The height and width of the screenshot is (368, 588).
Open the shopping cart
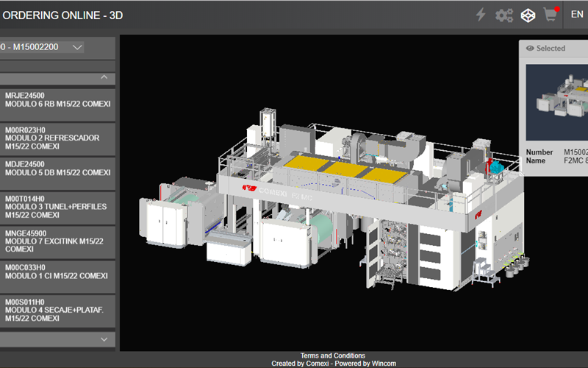tap(550, 15)
